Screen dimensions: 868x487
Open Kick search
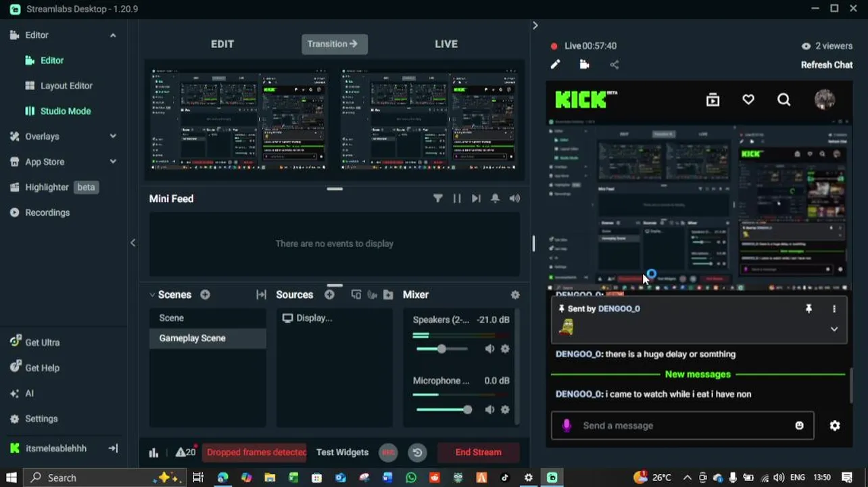click(x=783, y=100)
